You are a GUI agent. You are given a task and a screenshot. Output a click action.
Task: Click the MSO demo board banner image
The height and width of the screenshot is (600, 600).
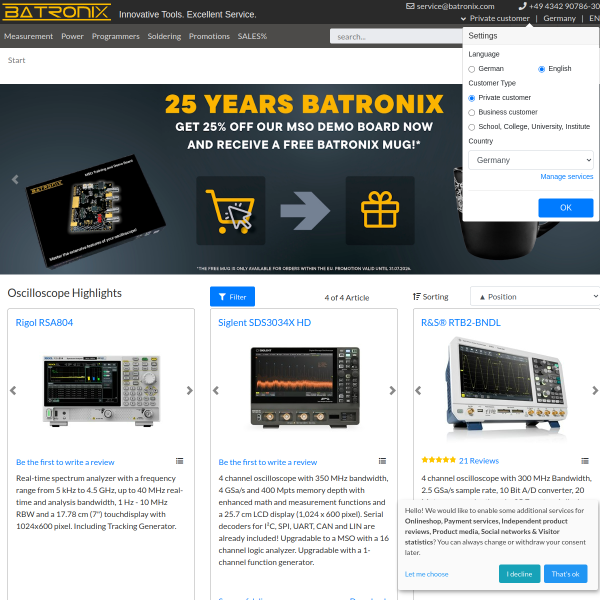[96, 210]
